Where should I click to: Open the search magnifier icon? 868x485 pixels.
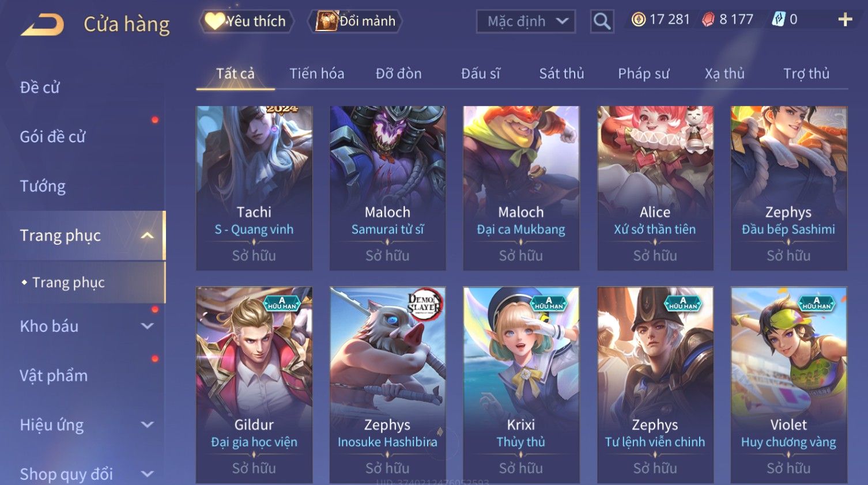coord(602,22)
